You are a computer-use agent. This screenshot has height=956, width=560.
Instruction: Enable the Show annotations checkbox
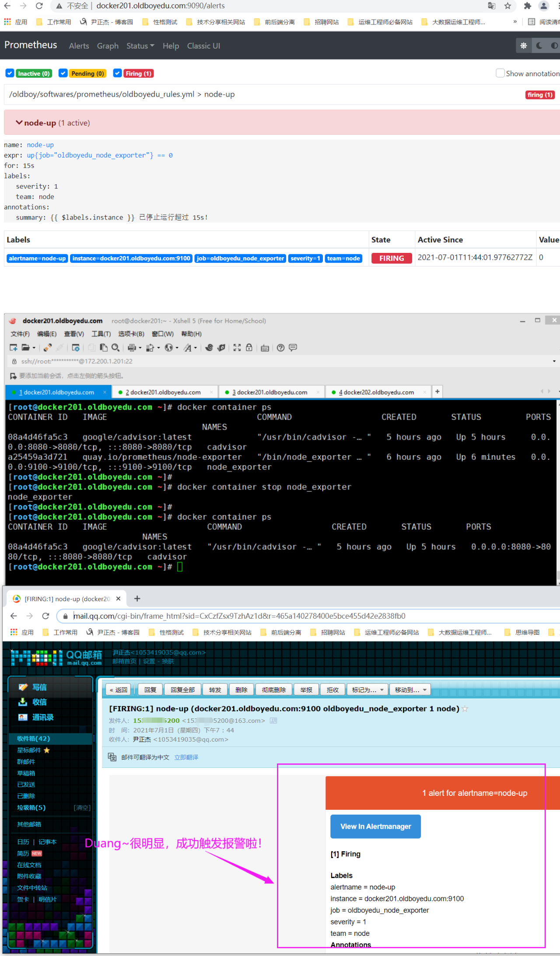(500, 73)
